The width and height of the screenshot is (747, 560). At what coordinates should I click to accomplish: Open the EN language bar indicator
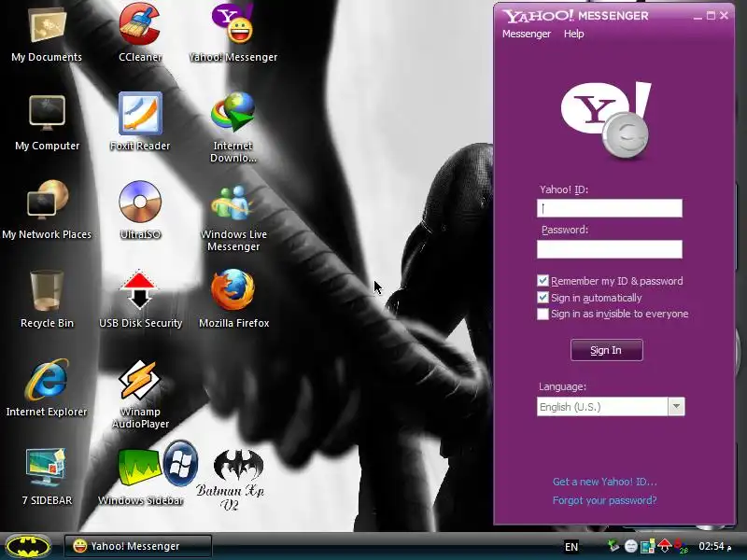(x=571, y=546)
